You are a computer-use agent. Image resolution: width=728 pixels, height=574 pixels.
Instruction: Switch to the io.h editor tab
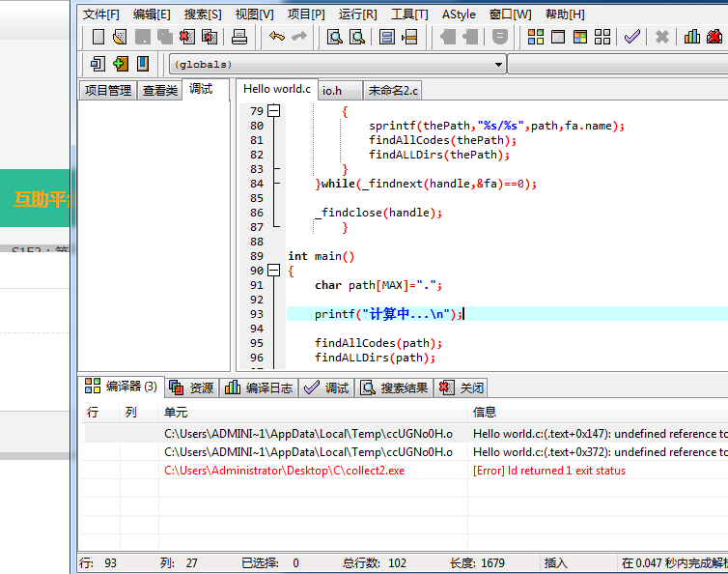tap(340, 90)
